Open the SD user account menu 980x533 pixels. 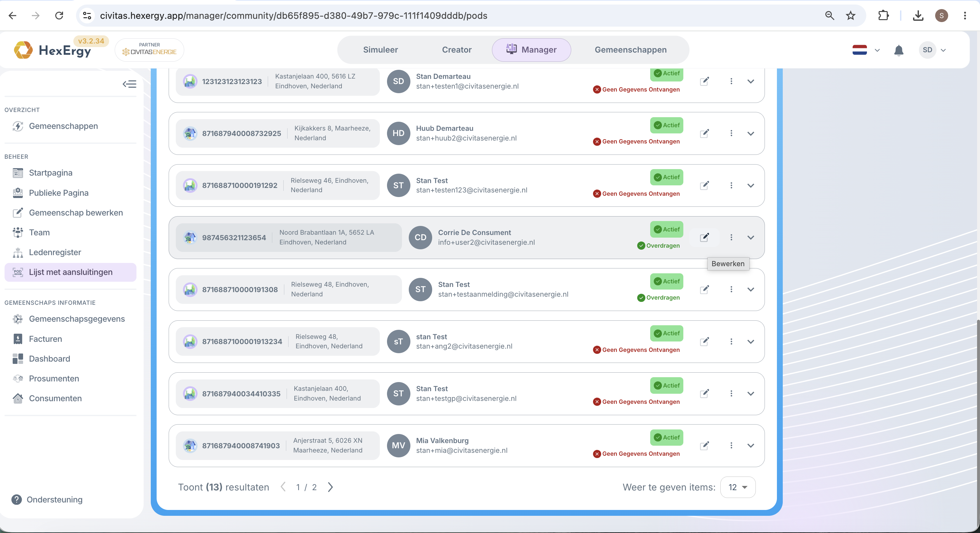pyautogui.click(x=933, y=50)
